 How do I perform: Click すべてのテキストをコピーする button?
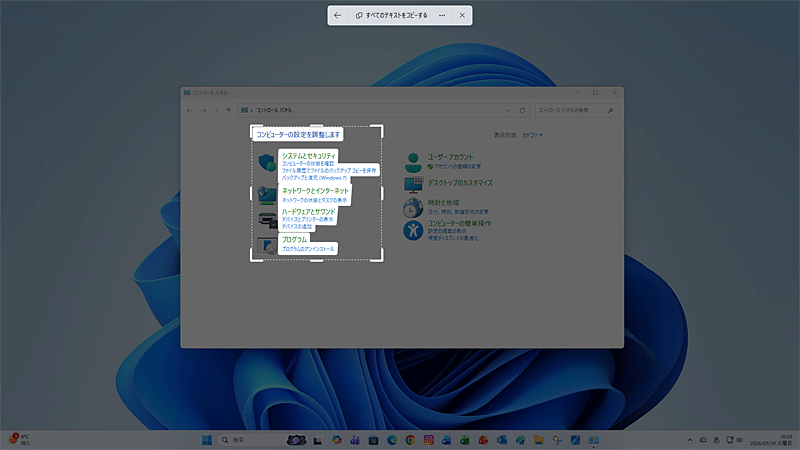coord(391,15)
